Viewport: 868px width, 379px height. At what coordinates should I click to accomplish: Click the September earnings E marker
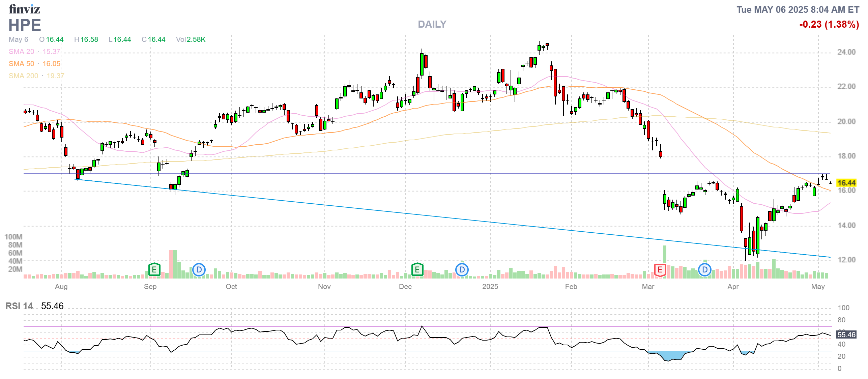pos(154,269)
